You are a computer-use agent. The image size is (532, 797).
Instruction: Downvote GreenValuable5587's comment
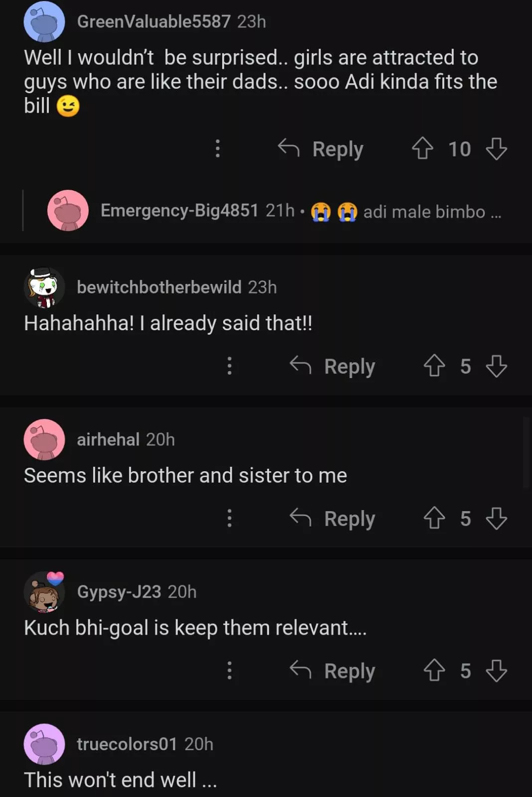[x=496, y=148]
